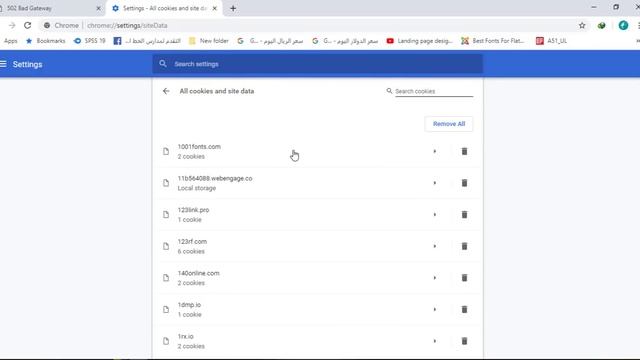The height and width of the screenshot is (360, 640).
Task: Open the second Google bookmark before YouTube
Action: [345, 41]
